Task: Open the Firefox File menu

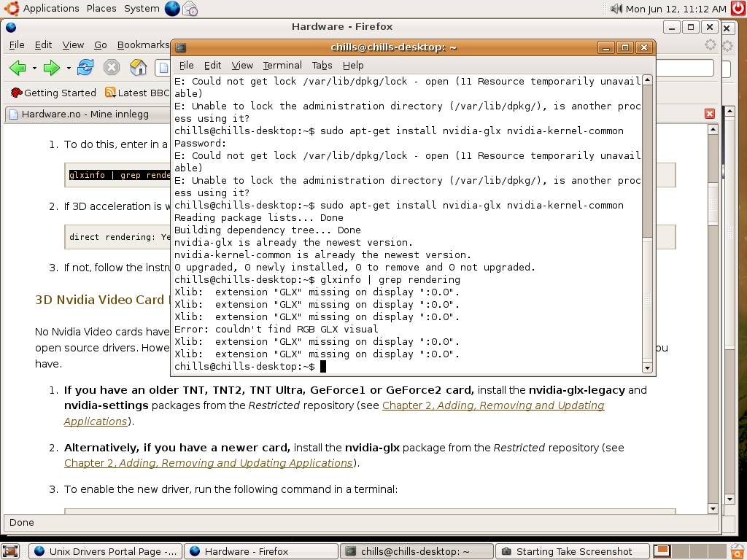Action: [17, 44]
